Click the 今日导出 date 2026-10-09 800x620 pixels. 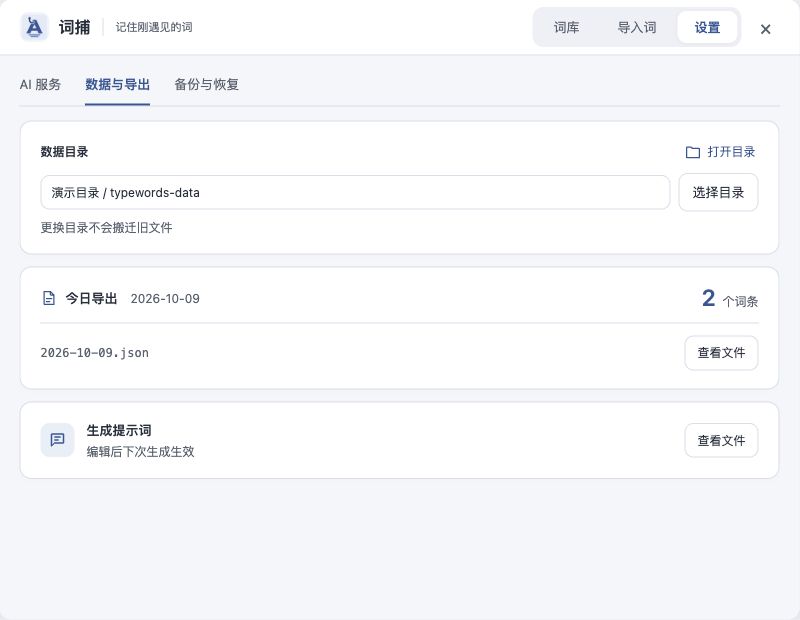coord(165,299)
